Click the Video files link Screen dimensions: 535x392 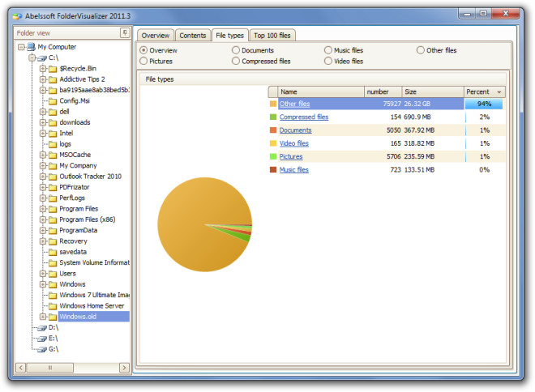tap(293, 143)
